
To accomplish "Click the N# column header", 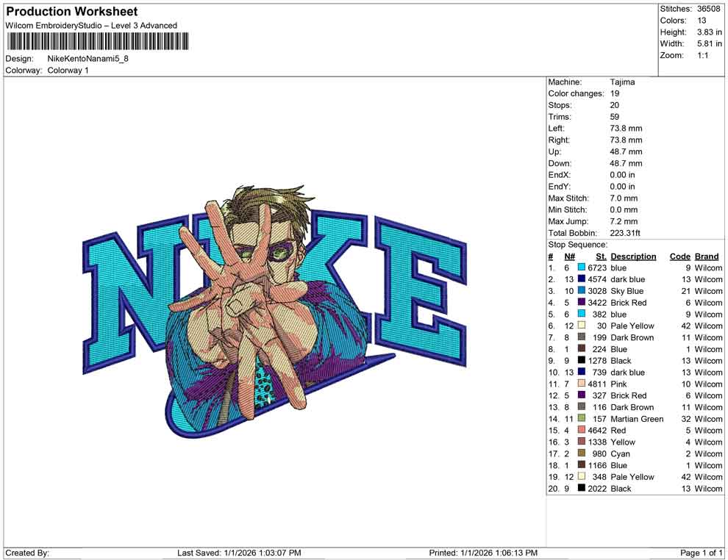I will (570, 256).
